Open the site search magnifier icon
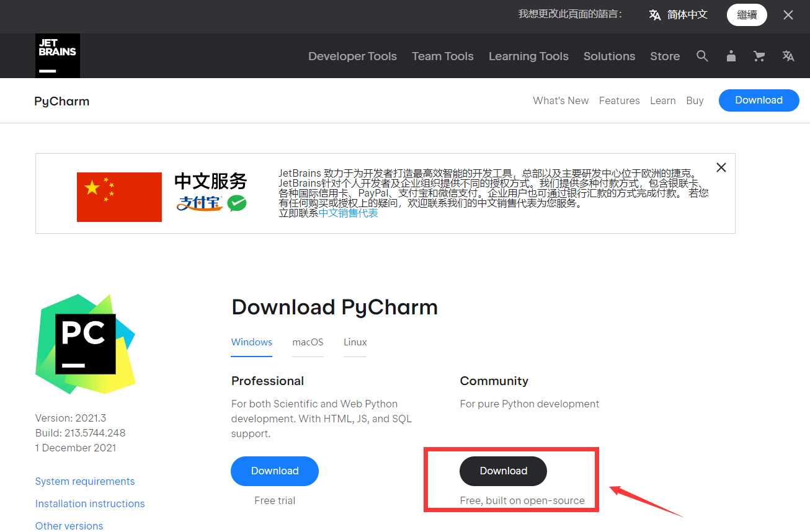Screen dimensions: 810x532 tap(702, 56)
